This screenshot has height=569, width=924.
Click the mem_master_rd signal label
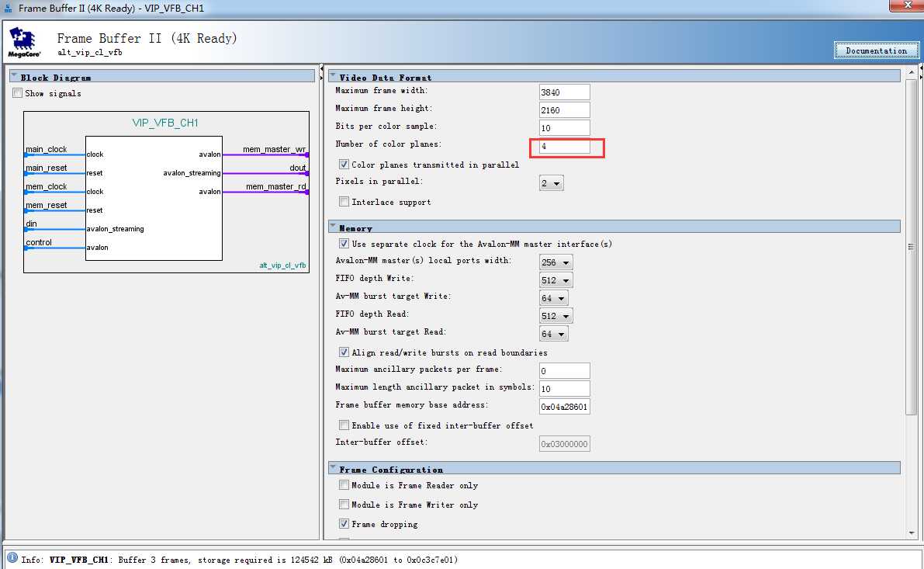[x=275, y=186]
